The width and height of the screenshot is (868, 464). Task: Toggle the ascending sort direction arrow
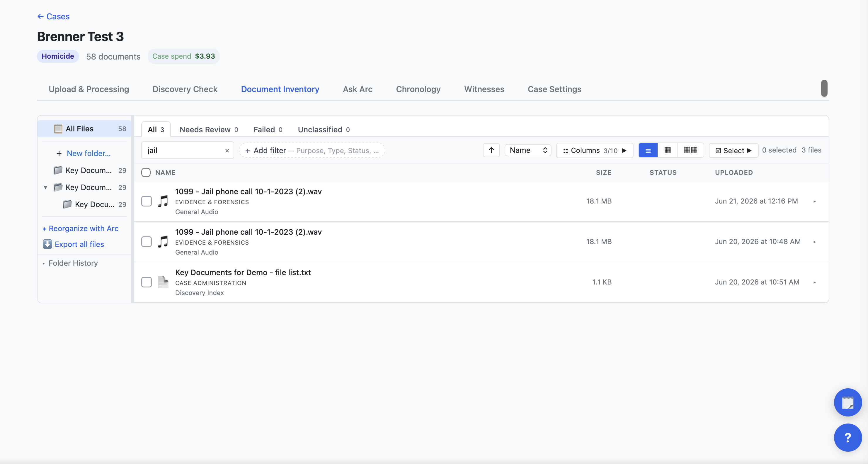point(491,150)
